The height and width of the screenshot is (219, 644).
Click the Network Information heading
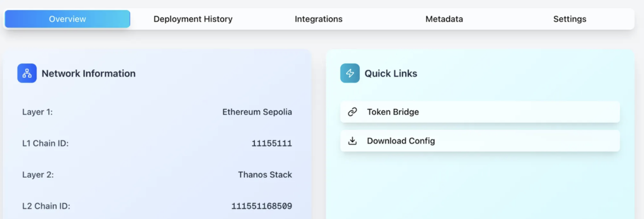(x=88, y=73)
